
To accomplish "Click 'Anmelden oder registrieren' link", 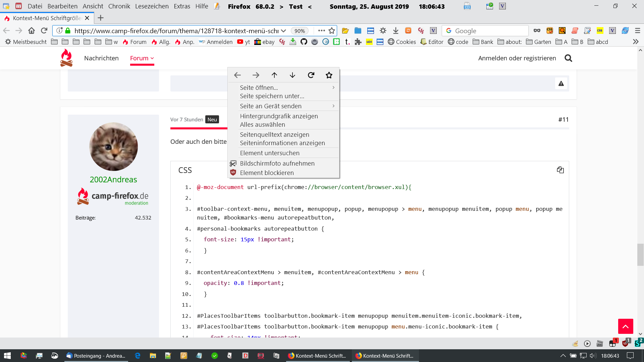I will 517,58.
